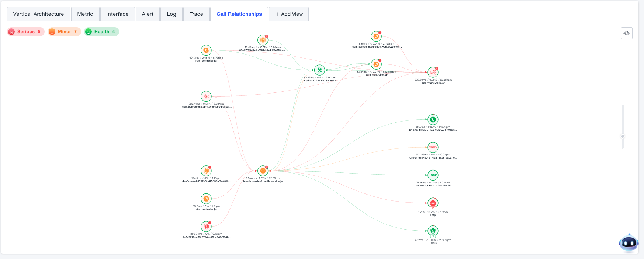This screenshot has width=644, height=259.
Task: Click the Add View button
Action: point(289,14)
